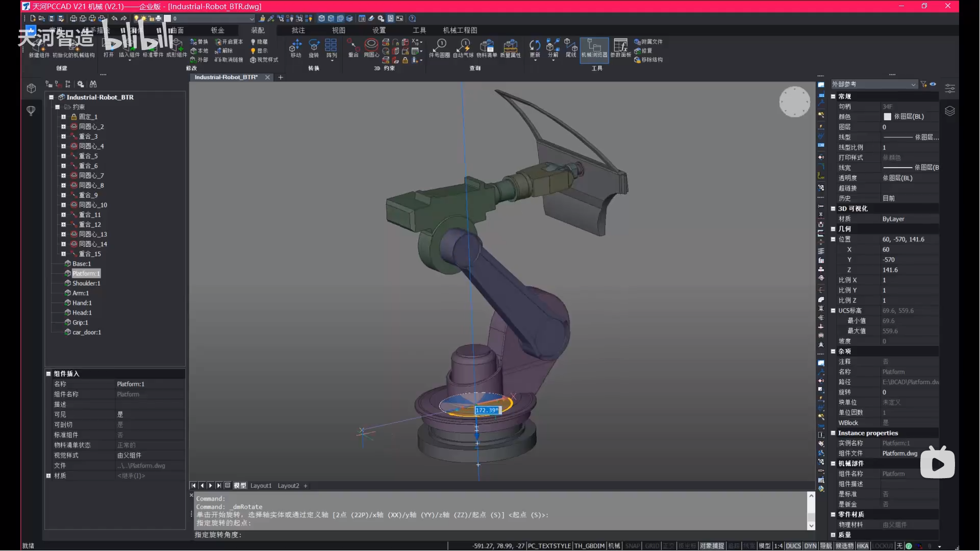
Task: Open the Mass Properties (质量属性) tool
Action: [x=510, y=48]
